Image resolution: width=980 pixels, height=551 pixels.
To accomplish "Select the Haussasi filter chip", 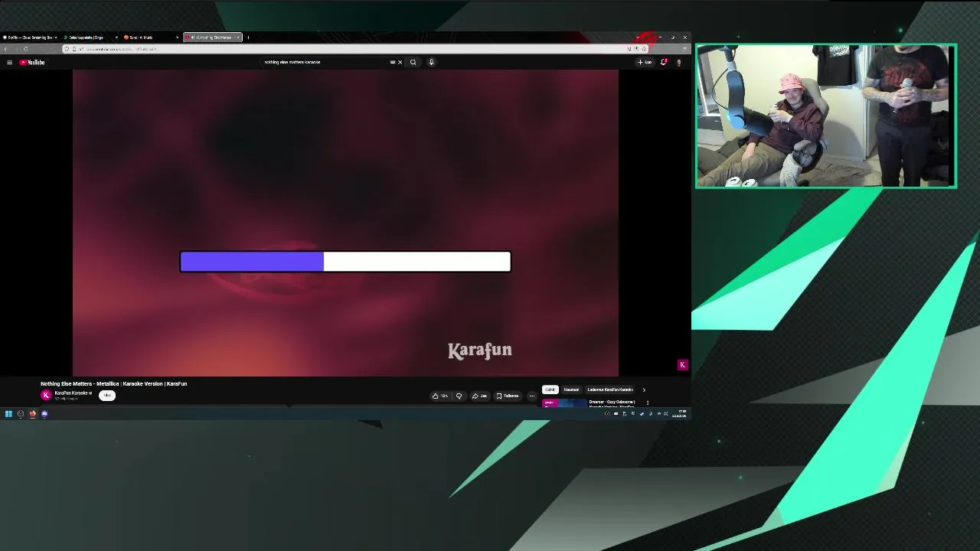I will click(x=571, y=390).
